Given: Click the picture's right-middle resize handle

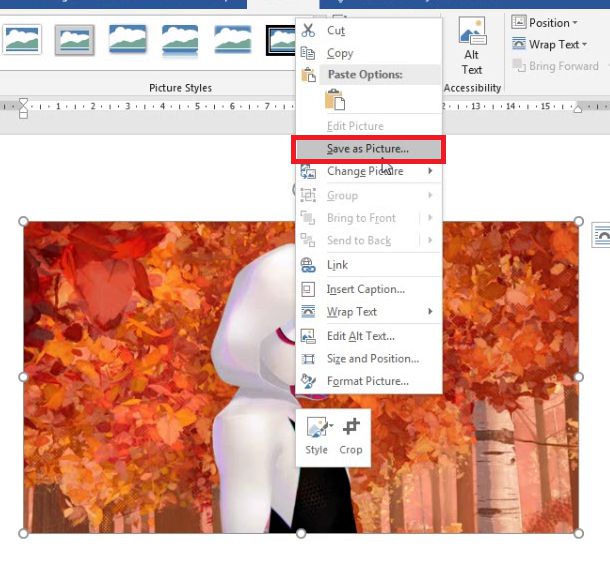Looking at the screenshot, I should click(x=578, y=377).
